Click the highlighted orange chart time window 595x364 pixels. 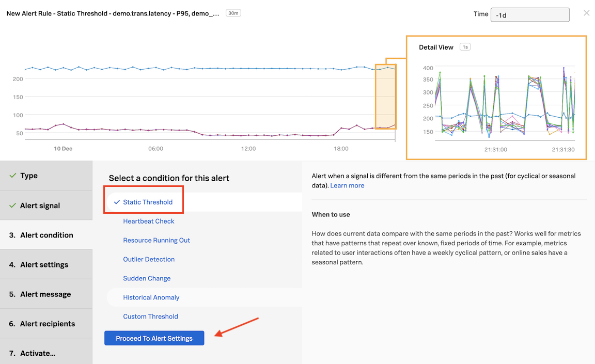pos(385,97)
